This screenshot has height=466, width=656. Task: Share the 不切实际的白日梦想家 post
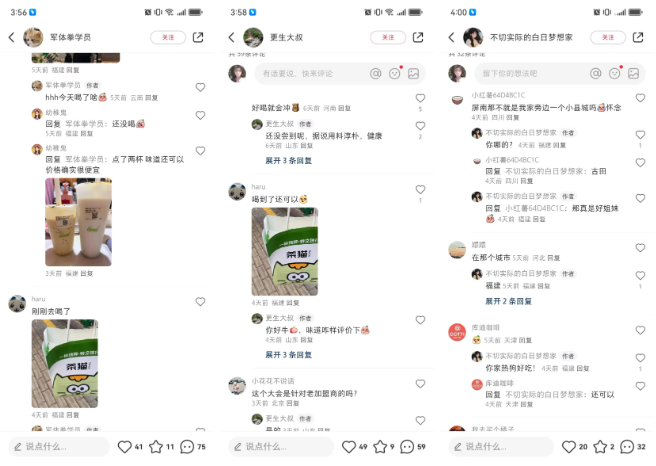tap(638, 37)
